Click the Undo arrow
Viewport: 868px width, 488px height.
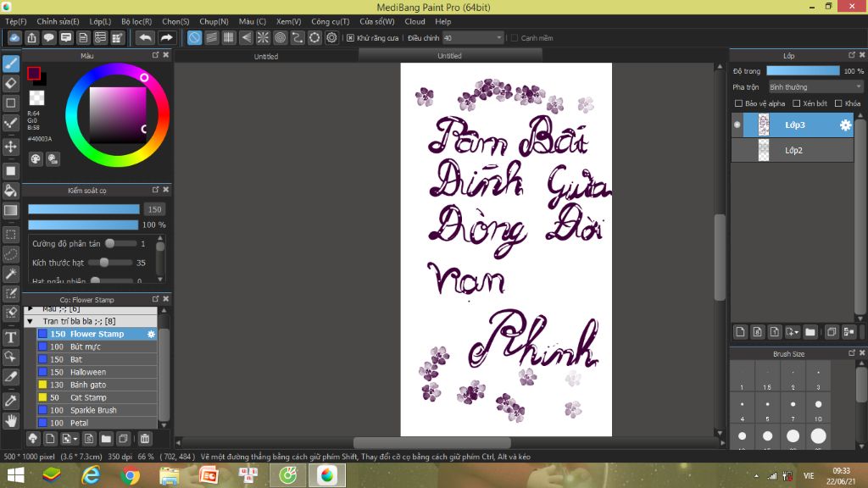145,37
